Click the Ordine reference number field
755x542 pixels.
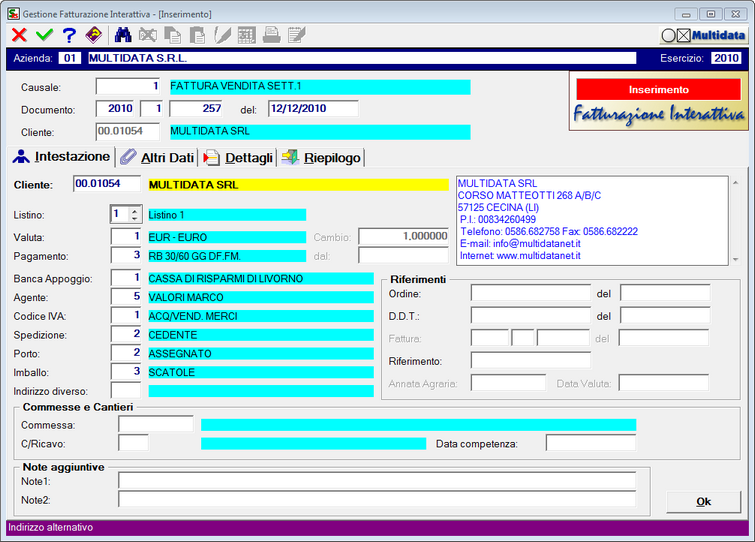pos(531,293)
